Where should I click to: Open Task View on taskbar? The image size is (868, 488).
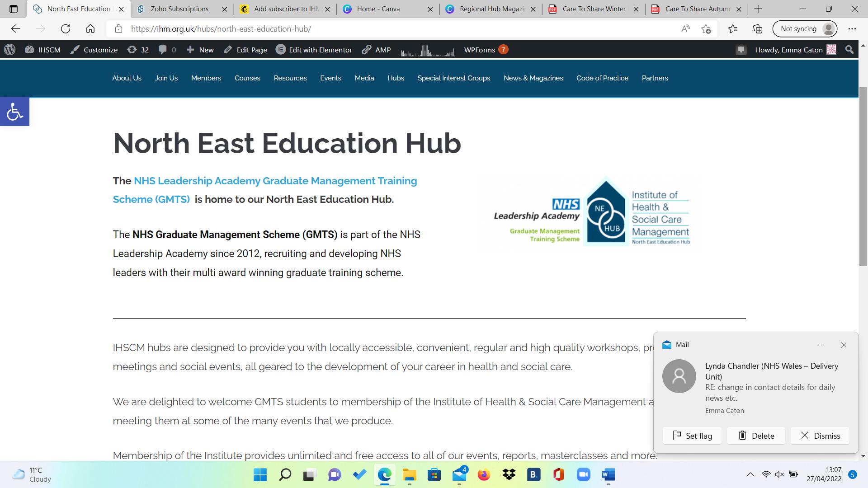309,474
